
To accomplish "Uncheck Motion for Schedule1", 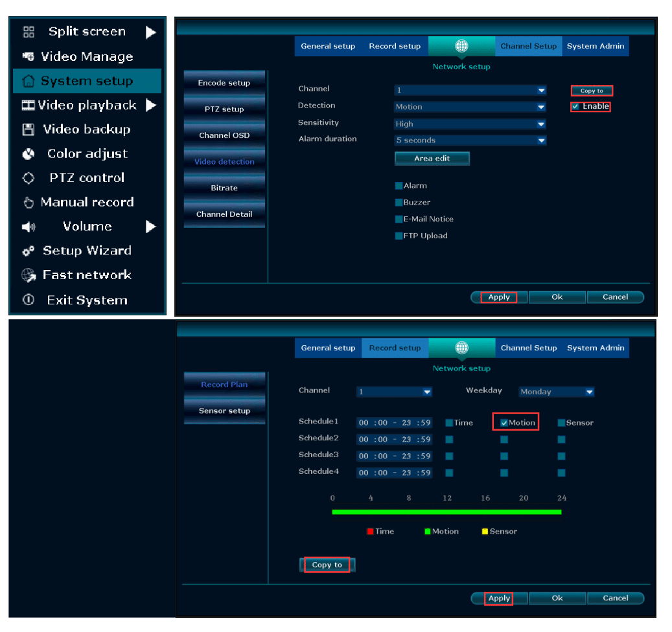I will 504,422.
